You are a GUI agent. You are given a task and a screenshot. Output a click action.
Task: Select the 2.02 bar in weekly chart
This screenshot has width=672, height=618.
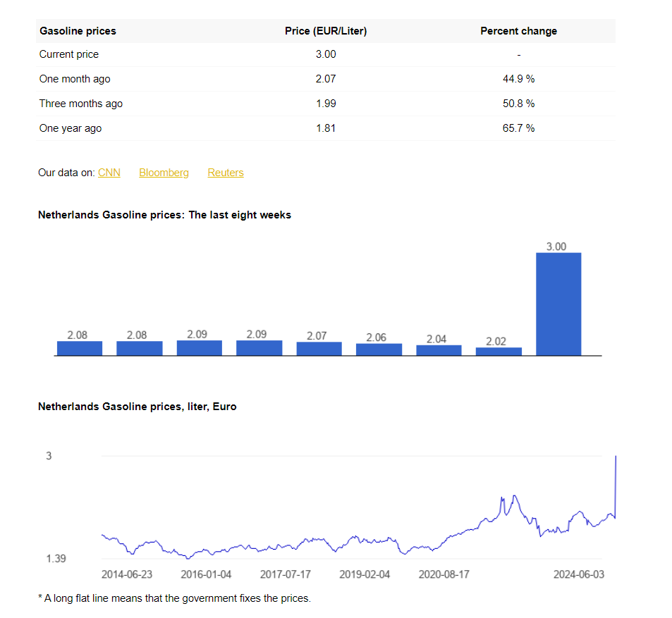point(499,351)
